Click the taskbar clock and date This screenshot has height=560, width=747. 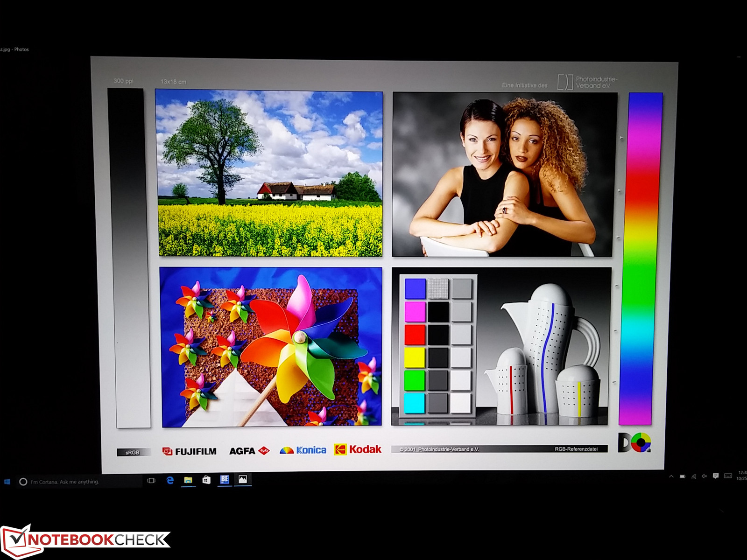(742, 476)
